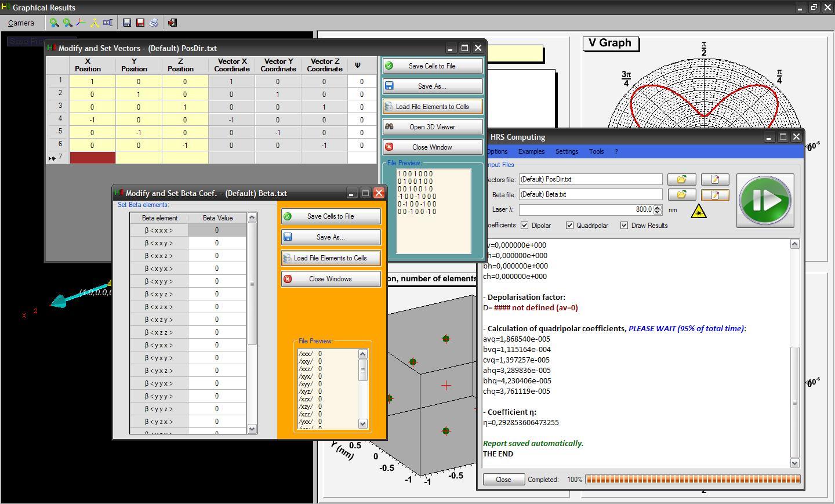Screen dimensions: 835x504
Task: Open the Camera menu
Action: tap(21, 23)
